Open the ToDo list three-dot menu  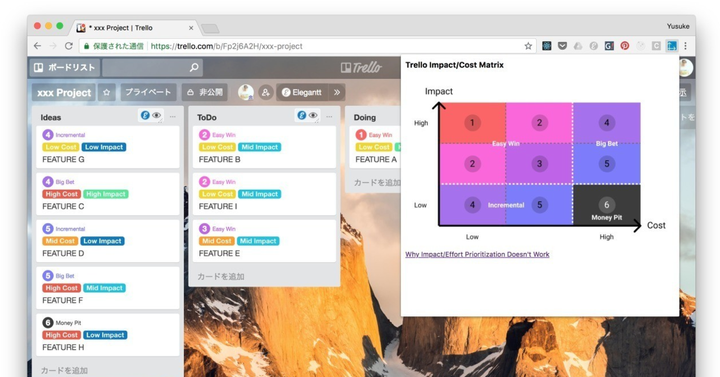tap(329, 117)
